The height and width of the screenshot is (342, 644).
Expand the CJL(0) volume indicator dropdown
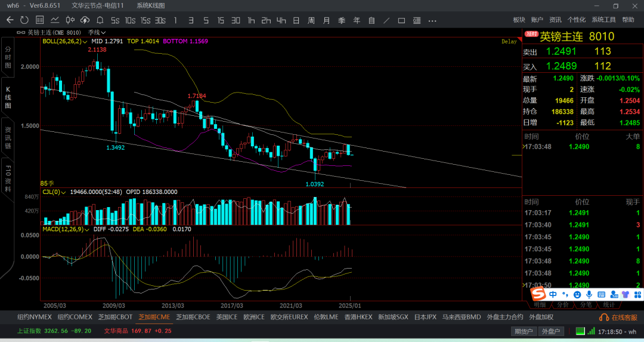(x=54, y=192)
